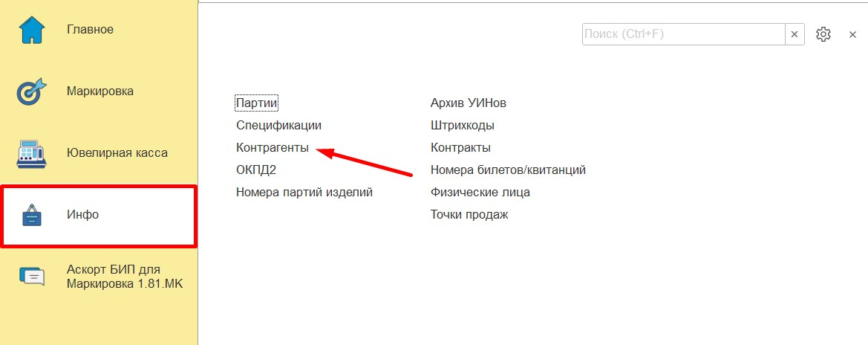Open Номера партий изделий
Image resolution: width=868 pixels, height=345 pixels.
click(304, 192)
